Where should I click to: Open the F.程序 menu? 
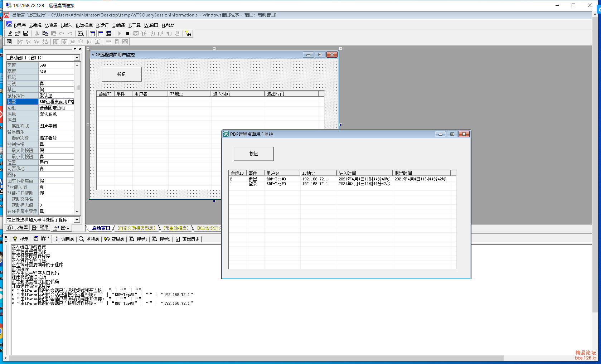pos(20,25)
